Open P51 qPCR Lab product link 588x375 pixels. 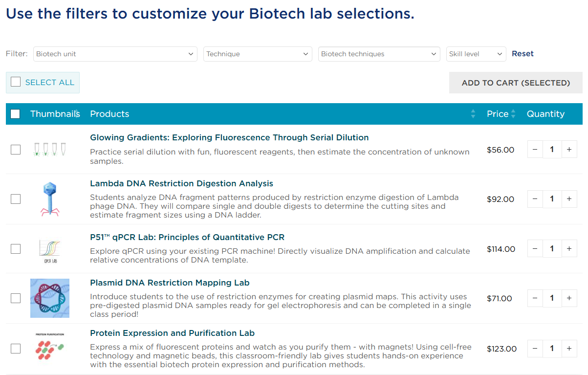pyautogui.click(x=187, y=237)
